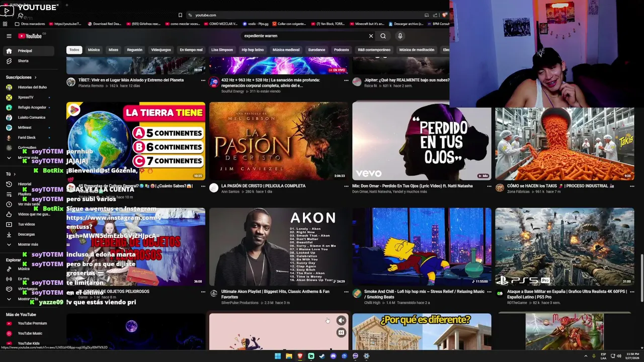Screen dimensions: 644x362
Task: Expand 'Mostrar más' under Descargas
Action: coord(28,244)
